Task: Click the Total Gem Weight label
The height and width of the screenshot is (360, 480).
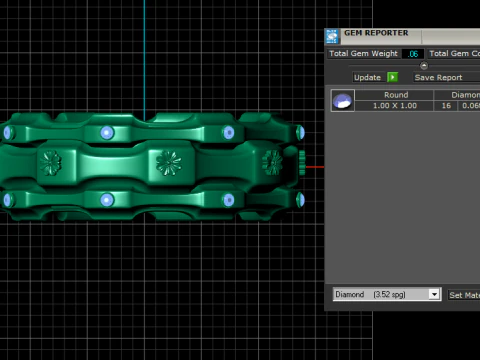Action: pyautogui.click(x=363, y=53)
